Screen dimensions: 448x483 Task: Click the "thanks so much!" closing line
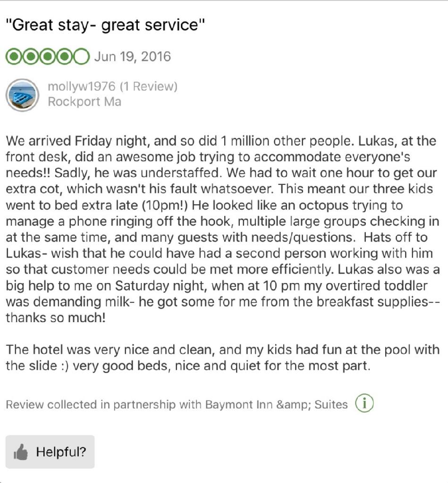(x=56, y=317)
